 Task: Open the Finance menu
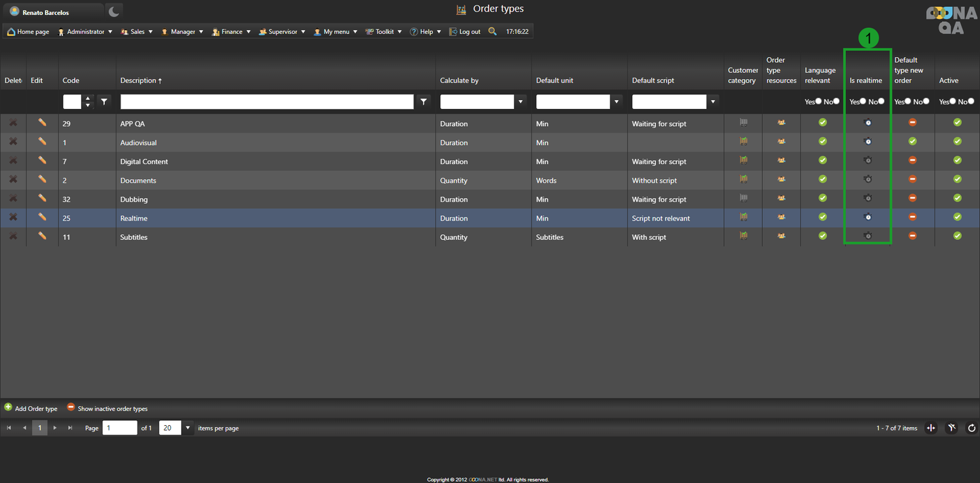(x=231, y=31)
